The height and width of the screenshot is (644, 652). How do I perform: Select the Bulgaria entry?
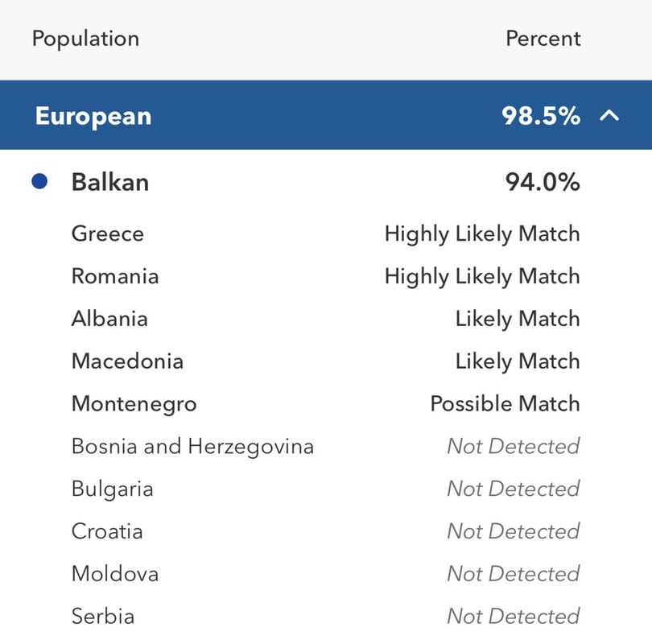point(326,489)
